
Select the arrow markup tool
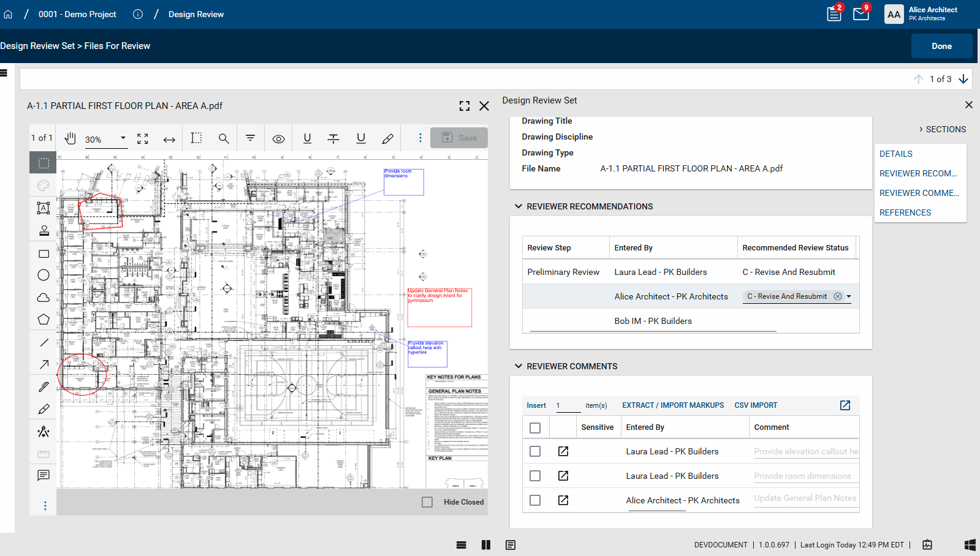(x=44, y=364)
